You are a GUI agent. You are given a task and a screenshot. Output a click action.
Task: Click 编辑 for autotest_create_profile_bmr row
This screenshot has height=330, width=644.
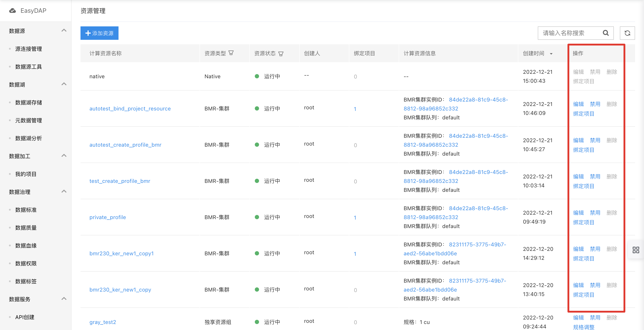click(x=578, y=140)
